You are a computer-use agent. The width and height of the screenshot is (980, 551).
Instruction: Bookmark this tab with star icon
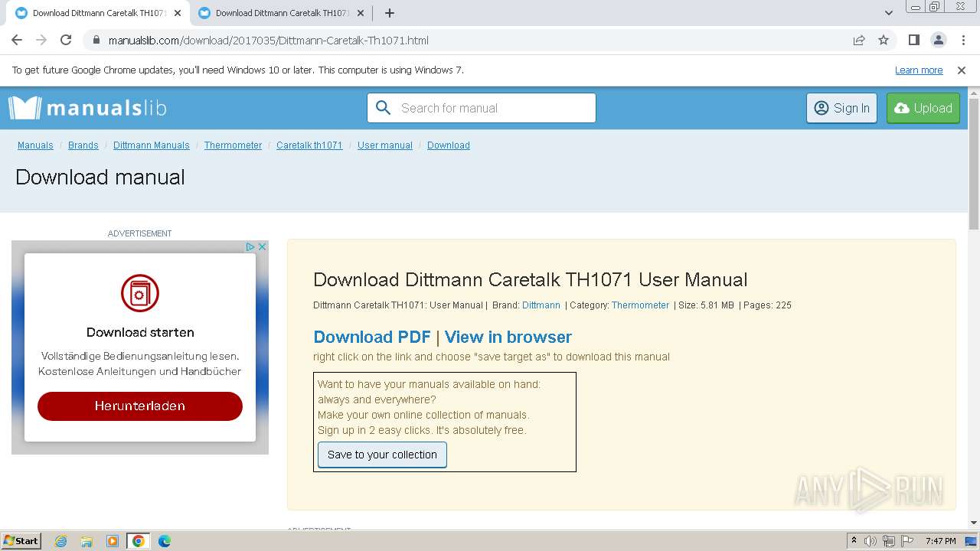[884, 40]
